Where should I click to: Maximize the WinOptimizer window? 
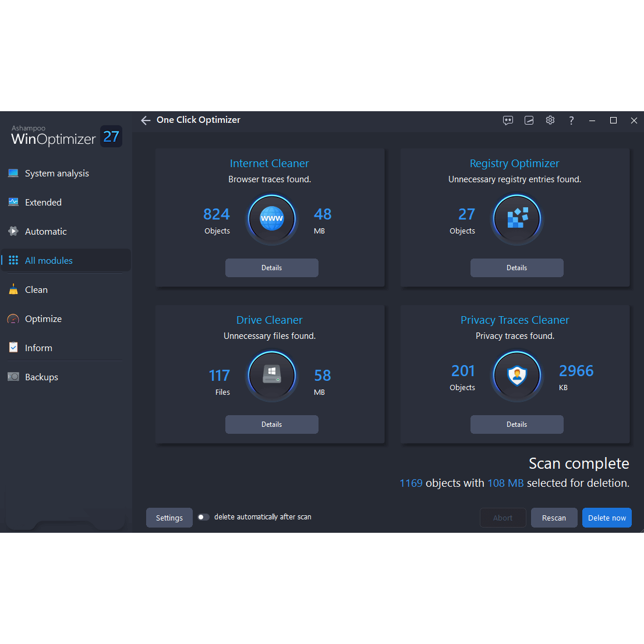tap(613, 121)
